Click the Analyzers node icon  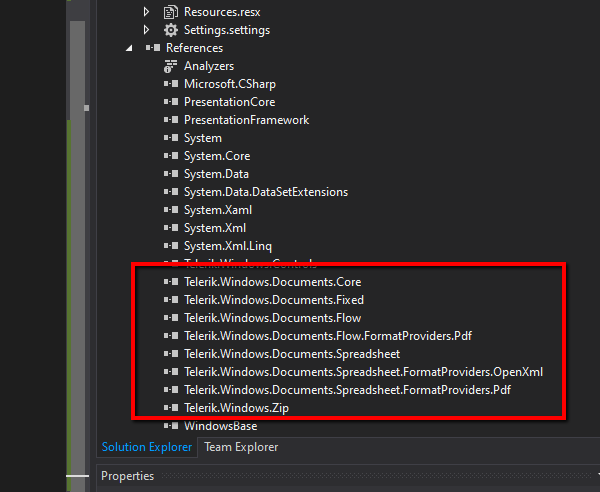[170, 66]
